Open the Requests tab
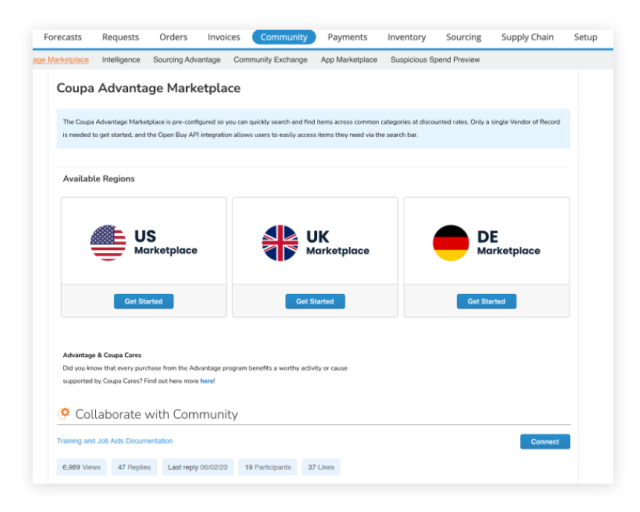640x512 pixels. click(x=120, y=37)
